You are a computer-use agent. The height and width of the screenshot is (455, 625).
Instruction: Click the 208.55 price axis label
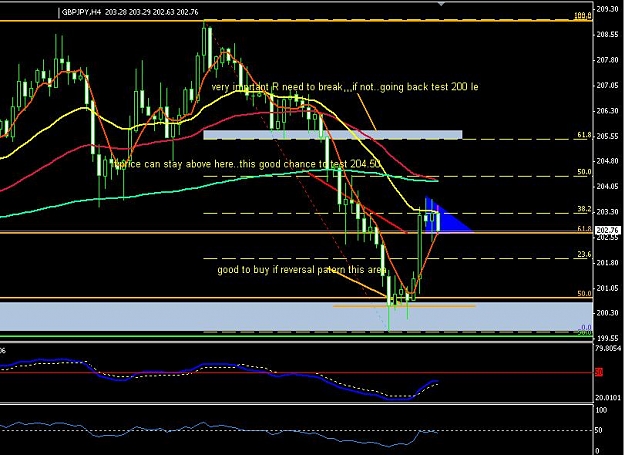(608, 35)
